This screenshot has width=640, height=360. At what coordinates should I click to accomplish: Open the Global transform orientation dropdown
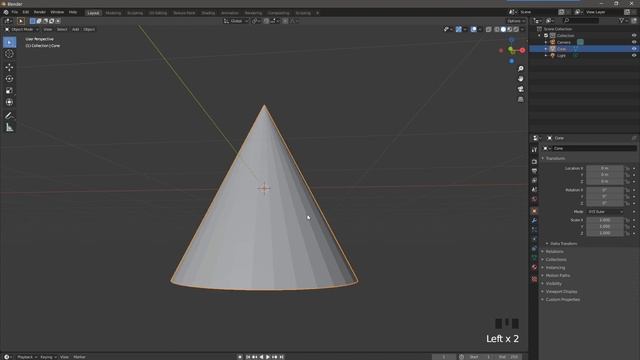click(236, 21)
